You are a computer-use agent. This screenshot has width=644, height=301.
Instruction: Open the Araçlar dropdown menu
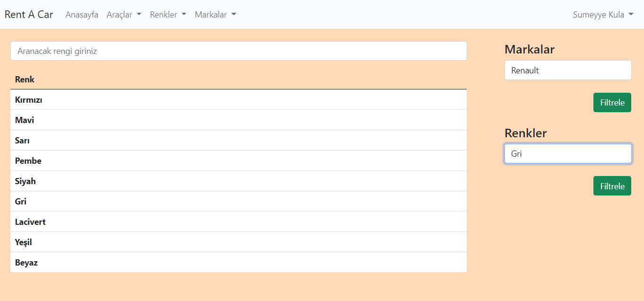click(123, 15)
